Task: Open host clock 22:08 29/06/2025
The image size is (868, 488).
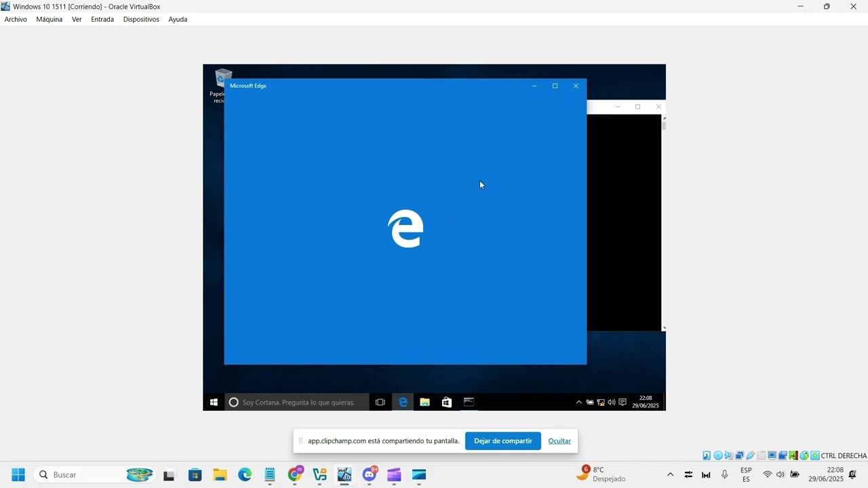Action: tap(826, 474)
